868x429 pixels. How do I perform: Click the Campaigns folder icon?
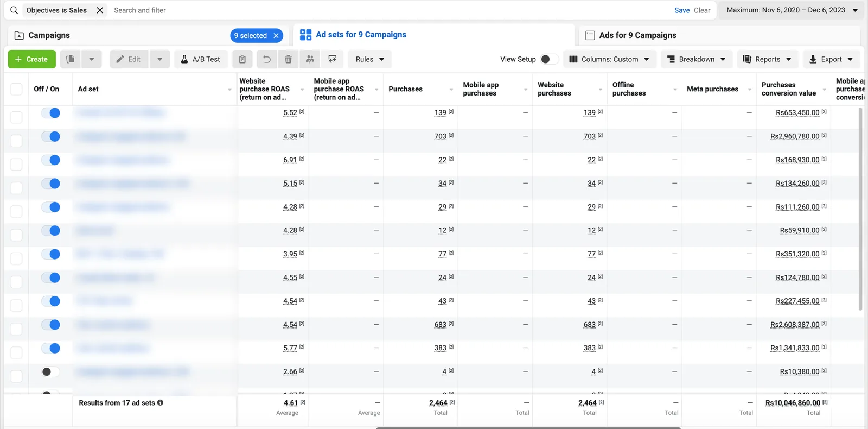19,35
